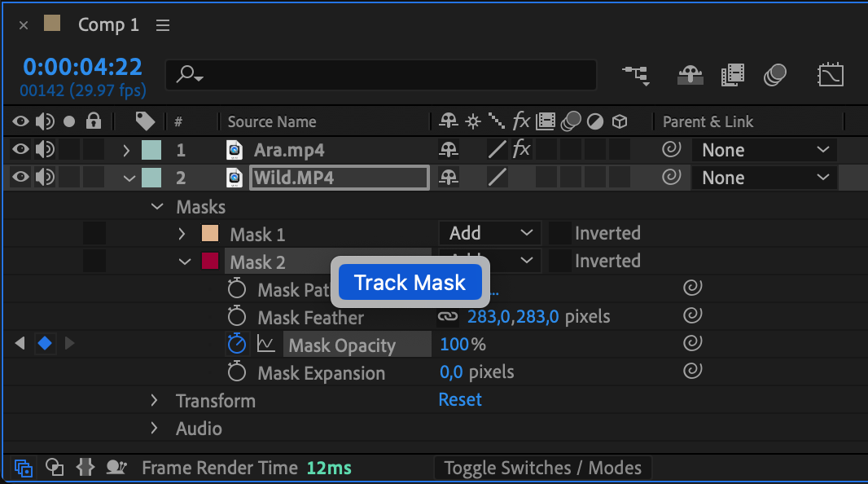Enable the Mask Feather stopwatch

[236, 317]
